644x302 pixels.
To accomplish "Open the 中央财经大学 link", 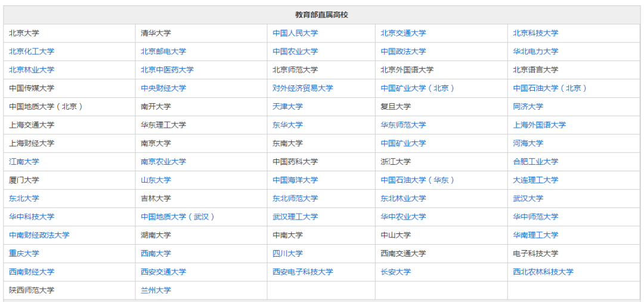I will click(x=163, y=88).
